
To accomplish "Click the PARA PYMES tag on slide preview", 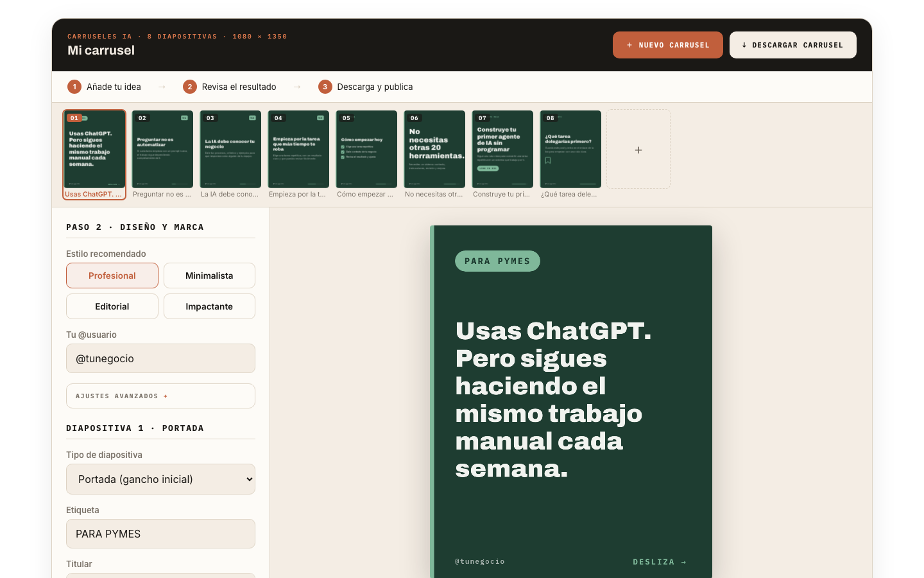I will pyautogui.click(x=497, y=261).
